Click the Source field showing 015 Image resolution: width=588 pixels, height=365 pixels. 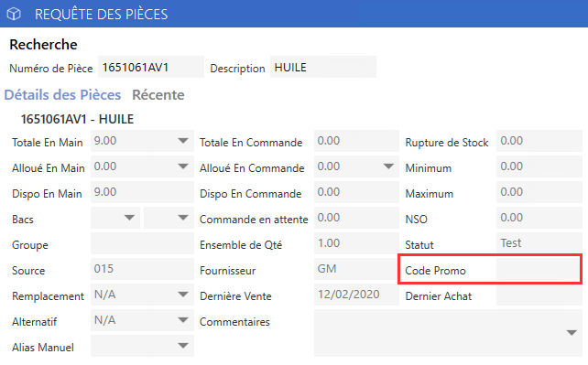pos(142,269)
